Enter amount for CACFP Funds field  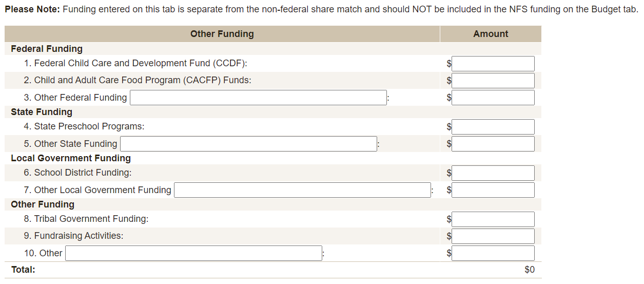493,81
